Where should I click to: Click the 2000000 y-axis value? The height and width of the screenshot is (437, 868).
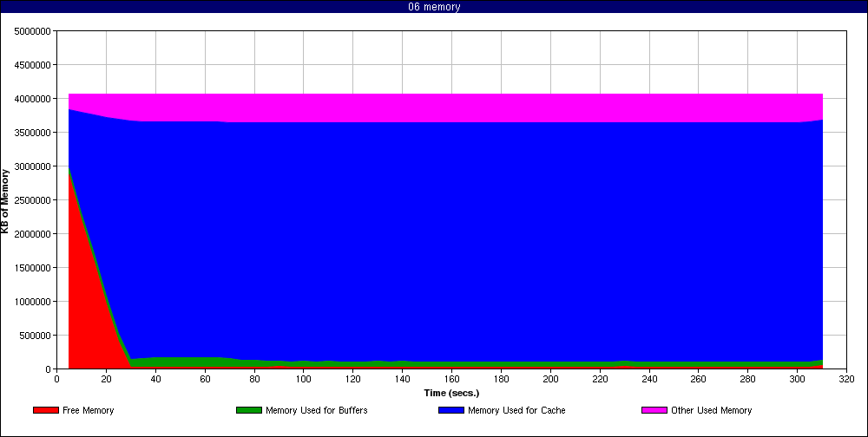click(x=35, y=234)
